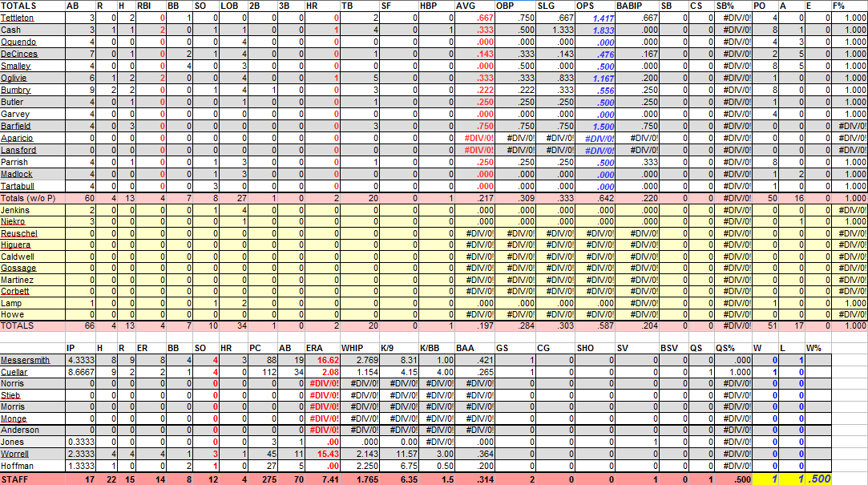The height and width of the screenshot is (485, 868).
Task: Select the Garvey name cell
Action: pos(33,114)
